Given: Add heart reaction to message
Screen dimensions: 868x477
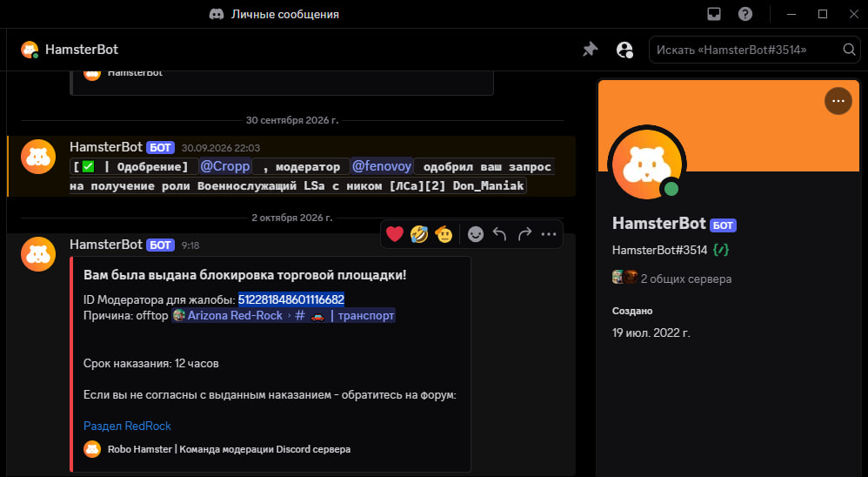Looking at the screenshot, I should (395, 234).
